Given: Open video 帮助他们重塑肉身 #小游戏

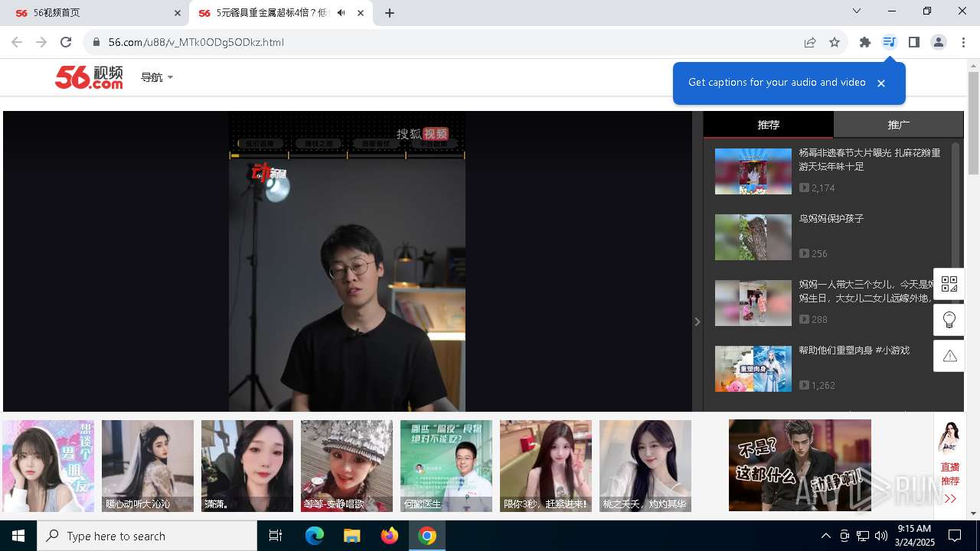Looking at the screenshot, I should click(x=854, y=350).
